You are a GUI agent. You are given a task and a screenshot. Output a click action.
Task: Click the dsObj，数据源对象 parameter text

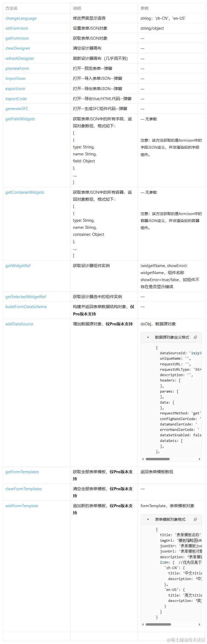tap(158, 324)
